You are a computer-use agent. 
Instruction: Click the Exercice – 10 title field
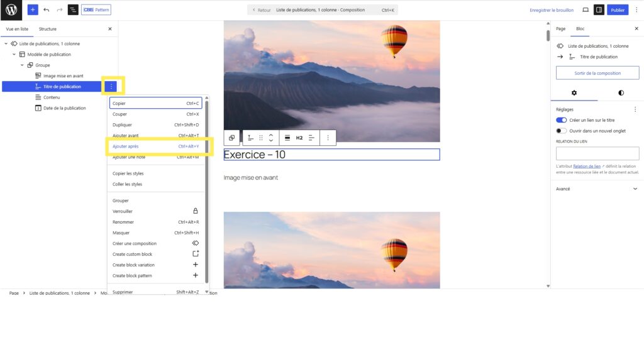[x=332, y=155]
